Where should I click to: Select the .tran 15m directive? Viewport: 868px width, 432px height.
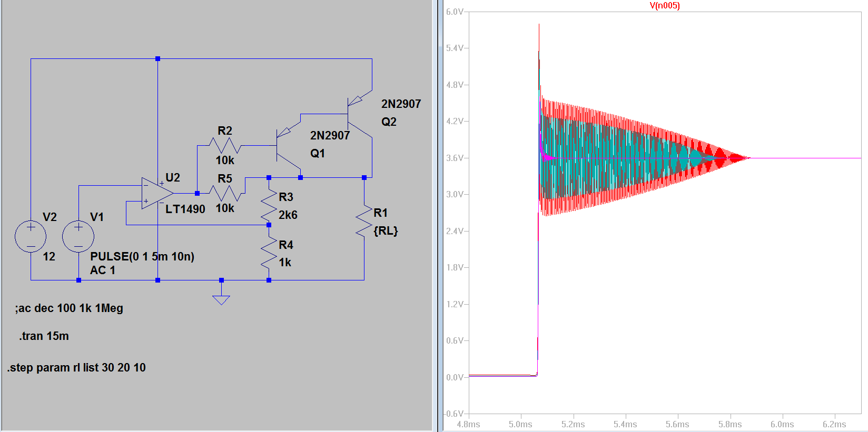coord(44,336)
